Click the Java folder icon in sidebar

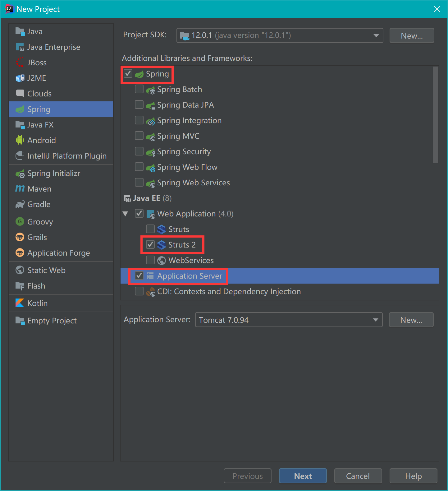point(20,31)
